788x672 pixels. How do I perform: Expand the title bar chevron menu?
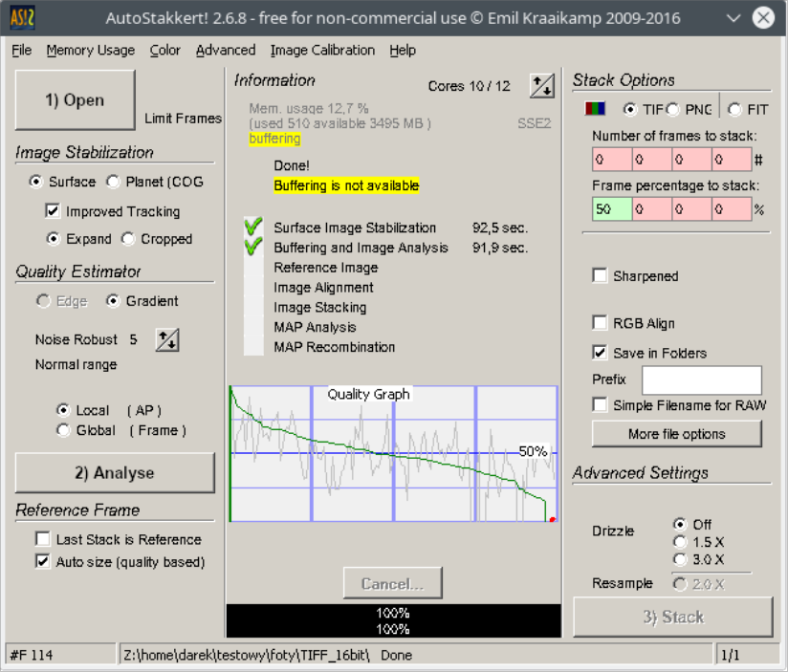click(733, 18)
